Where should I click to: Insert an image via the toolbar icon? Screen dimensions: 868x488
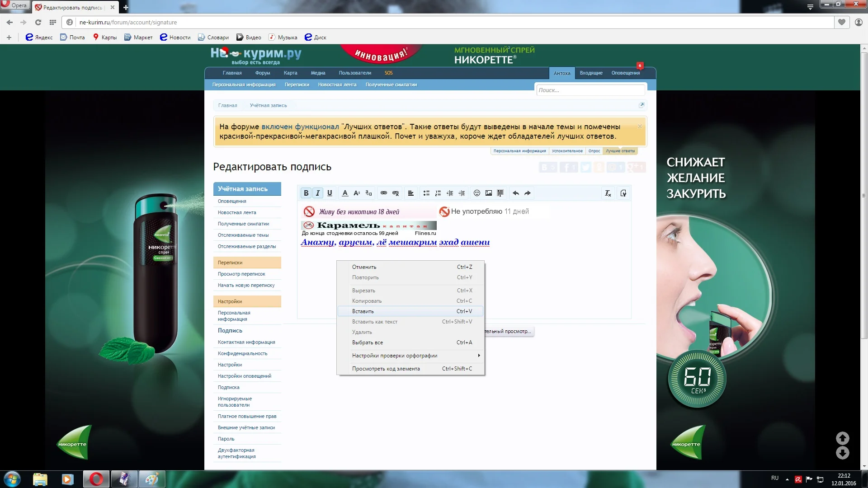tap(488, 193)
